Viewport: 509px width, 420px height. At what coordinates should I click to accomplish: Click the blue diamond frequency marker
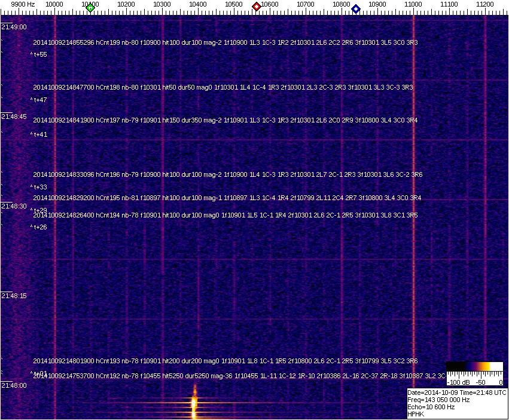pyautogui.click(x=356, y=8)
